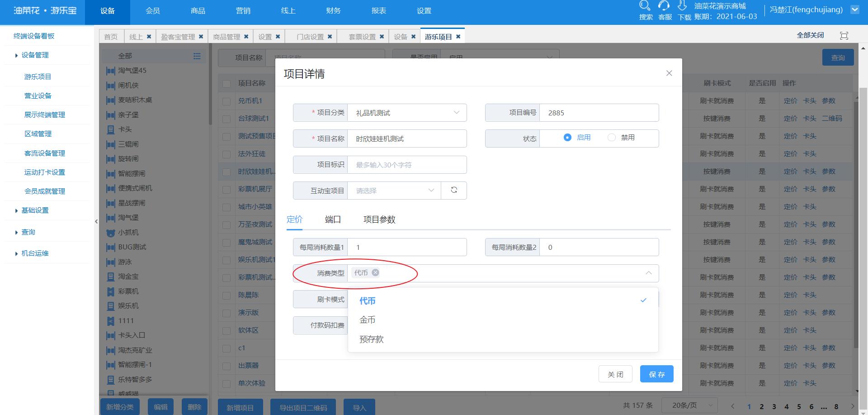Click 导出项目二维码 button
Viewport: 868px width, 415px height.
(303, 407)
